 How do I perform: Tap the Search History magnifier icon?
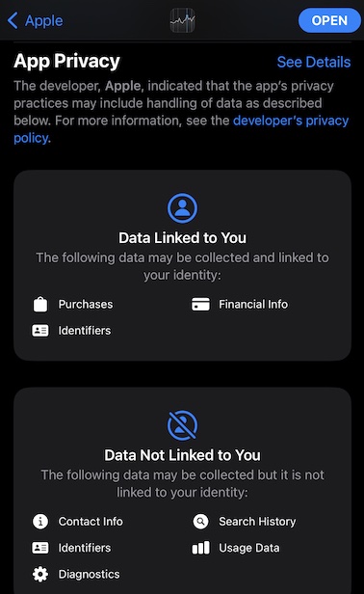coord(200,522)
